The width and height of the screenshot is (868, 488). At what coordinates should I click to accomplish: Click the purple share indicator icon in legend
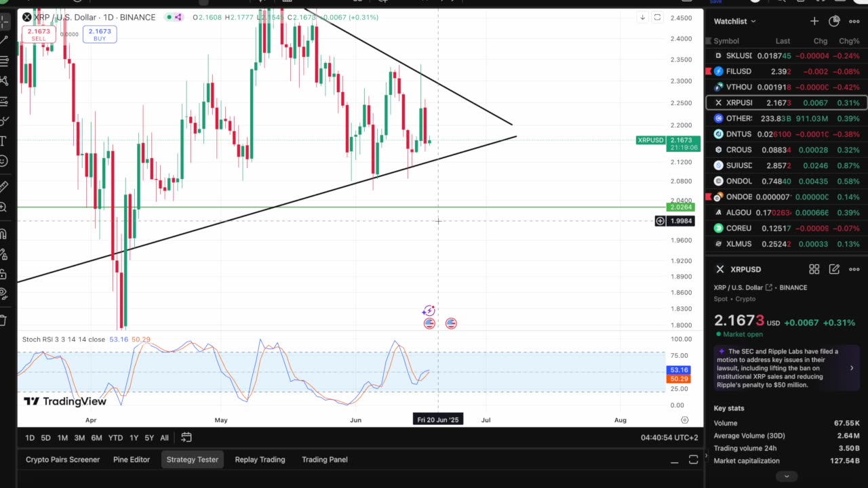[x=178, y=17]
